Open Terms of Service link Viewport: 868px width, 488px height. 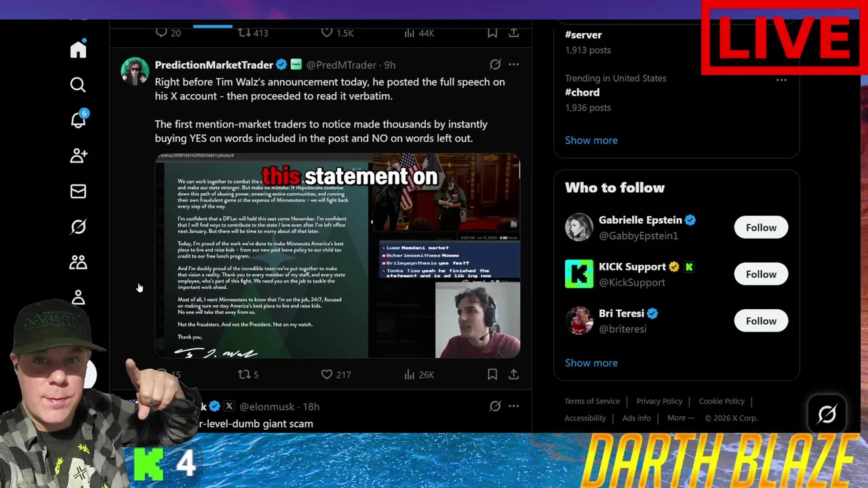(x=592, y=401)
